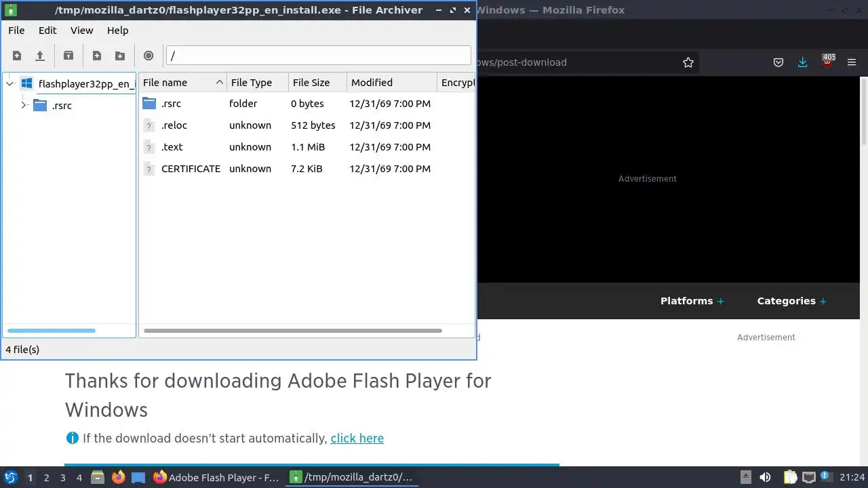Open Pocket save icon in Firefox
This screenshot has width=868, height=488.
click(x=778, y=62)
